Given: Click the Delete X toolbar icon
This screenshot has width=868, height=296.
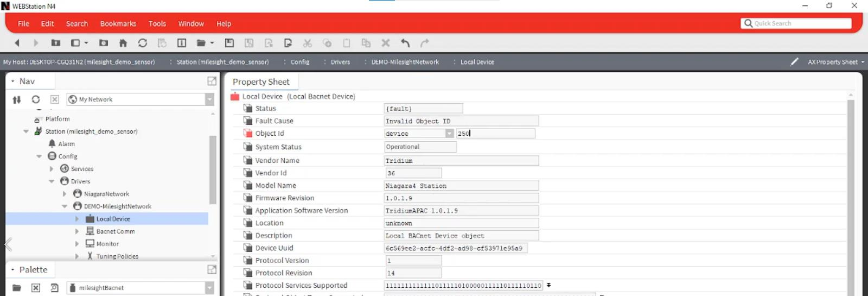Looking at the screenshot, I should pos(386,43).
